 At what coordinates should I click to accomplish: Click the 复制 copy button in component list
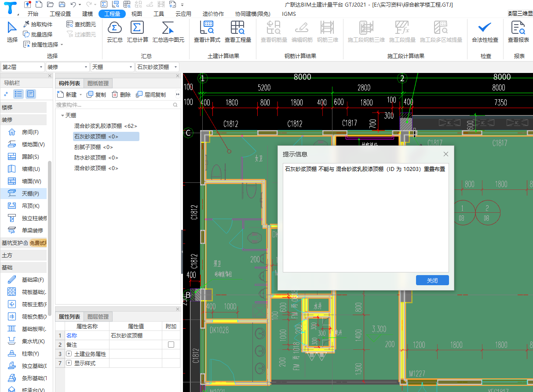[x=96, y=94]
